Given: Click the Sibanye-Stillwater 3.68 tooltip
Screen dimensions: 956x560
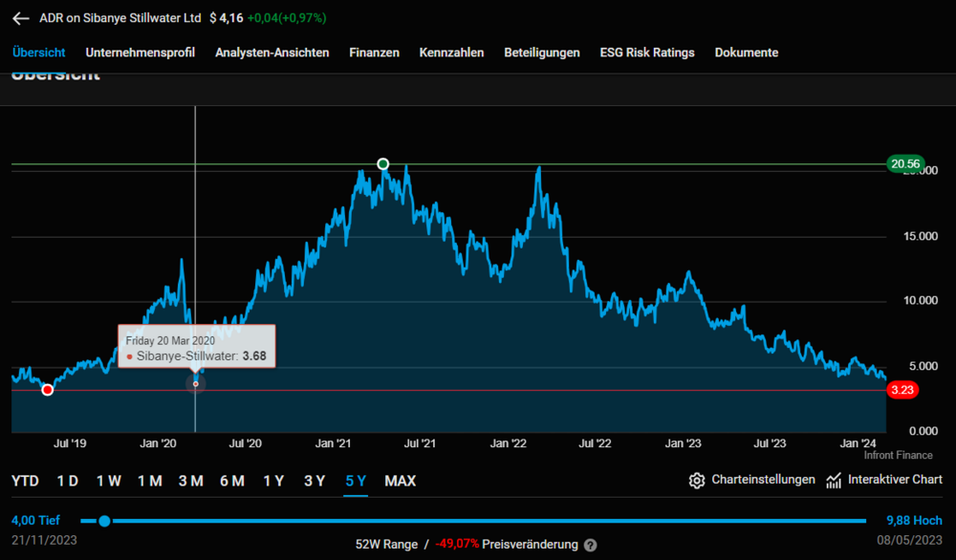Looking at the screenshot, I should pos(197,346).
